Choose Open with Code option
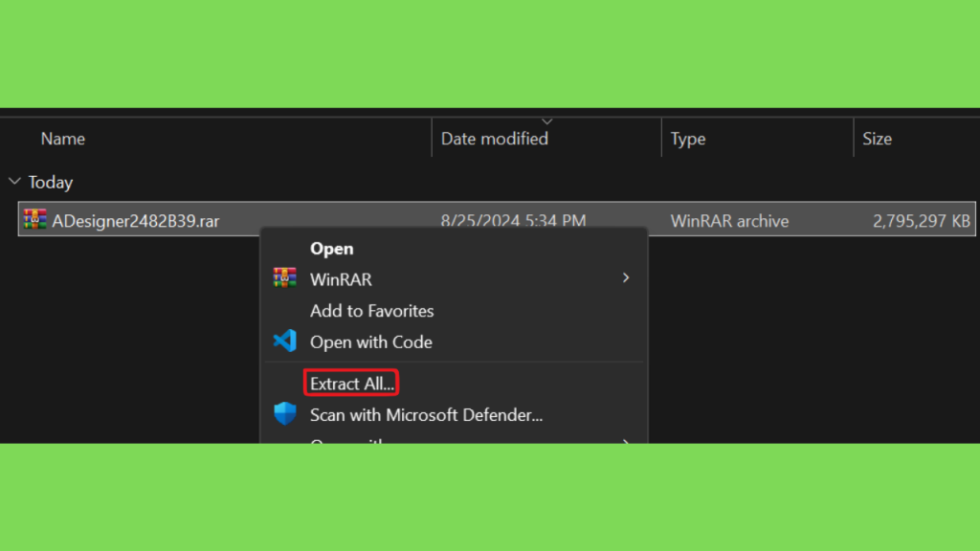The width and height of the screenshot is (980, 551). click(371, 342)
